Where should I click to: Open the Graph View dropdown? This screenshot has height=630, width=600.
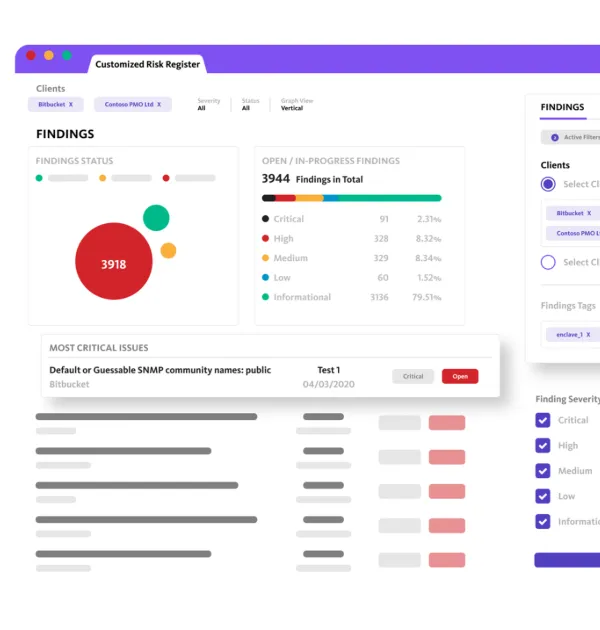297,104
